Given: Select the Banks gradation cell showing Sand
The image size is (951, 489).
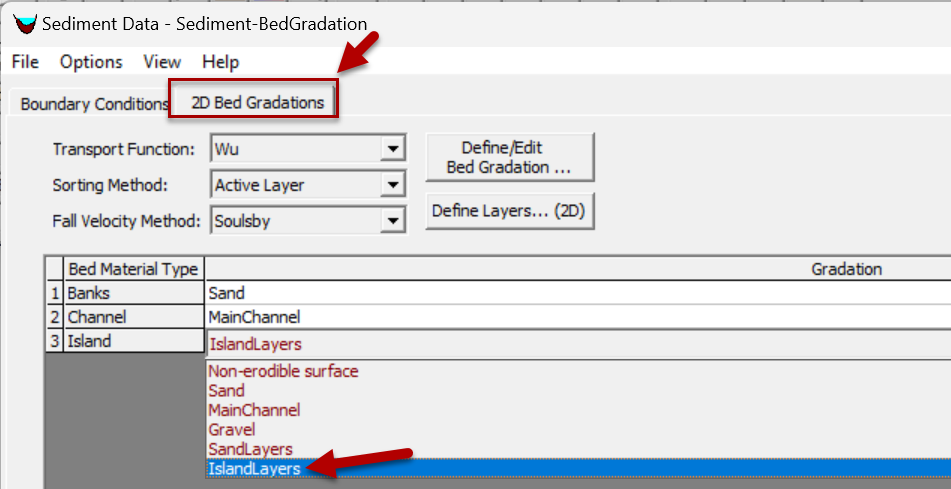Looking at the screenshot, I should pyautogui.click(x=578, y=293).
